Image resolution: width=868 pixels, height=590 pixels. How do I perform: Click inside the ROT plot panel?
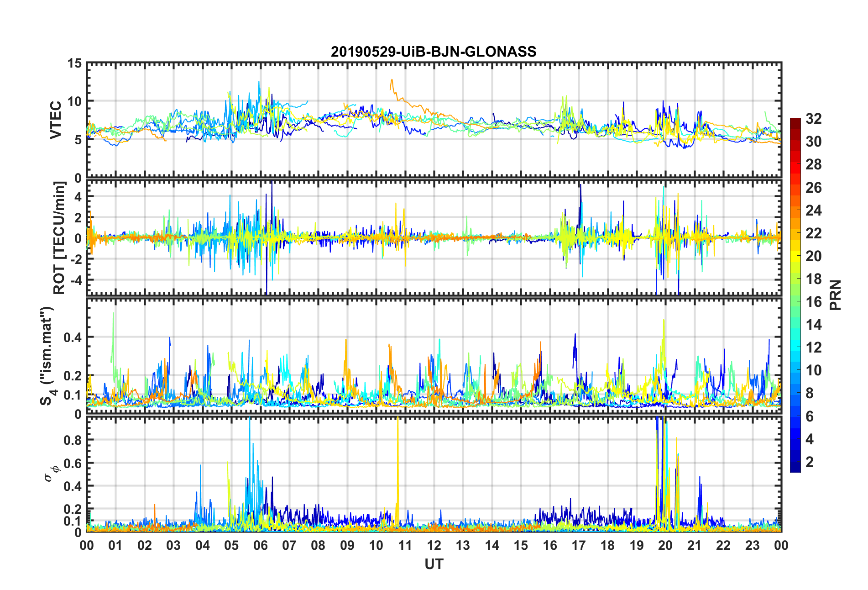434,238
